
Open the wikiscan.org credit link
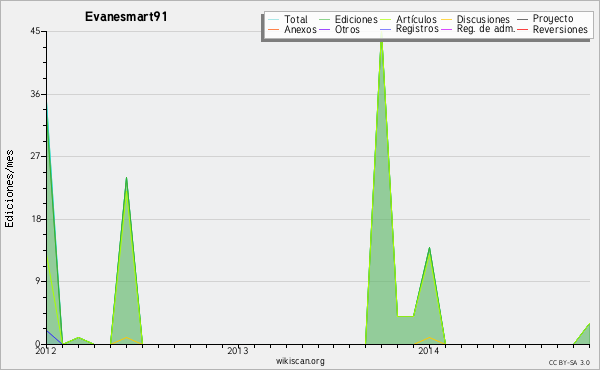pyautogui.click(x=300, y=361)
